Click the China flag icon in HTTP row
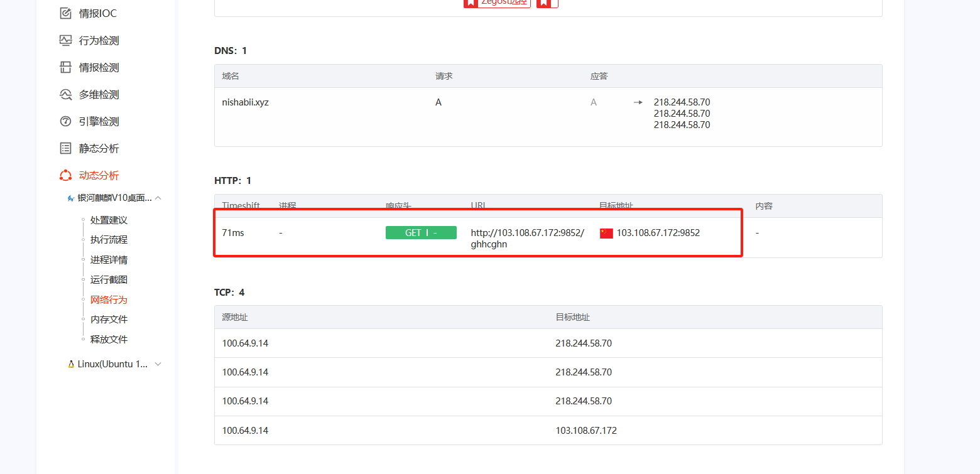980x474 pixels. coord(606,233)
